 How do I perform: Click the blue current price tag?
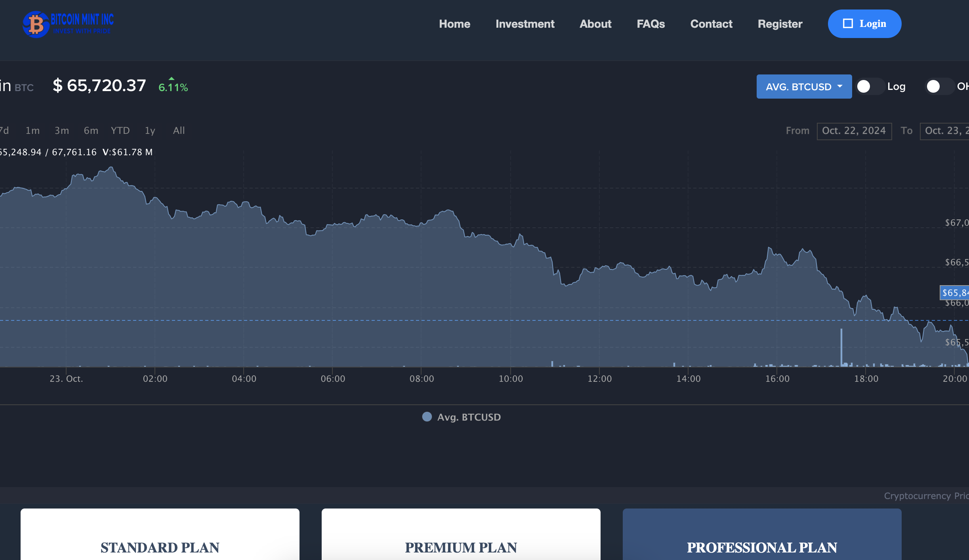(955, 293)
